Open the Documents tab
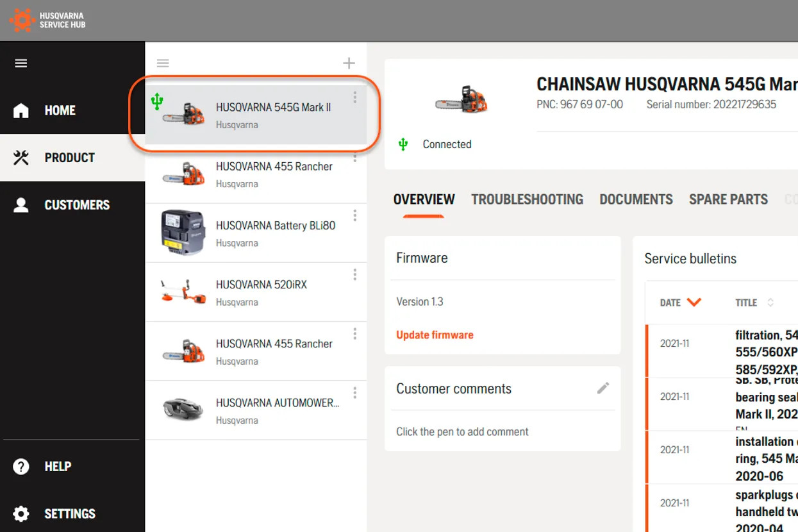 coord(636,199)
